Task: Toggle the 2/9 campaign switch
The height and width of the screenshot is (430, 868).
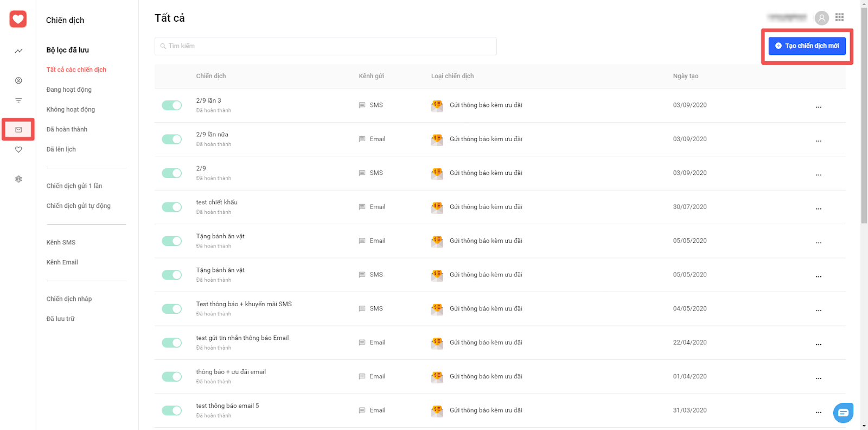Action: click(x=172, y=173)
